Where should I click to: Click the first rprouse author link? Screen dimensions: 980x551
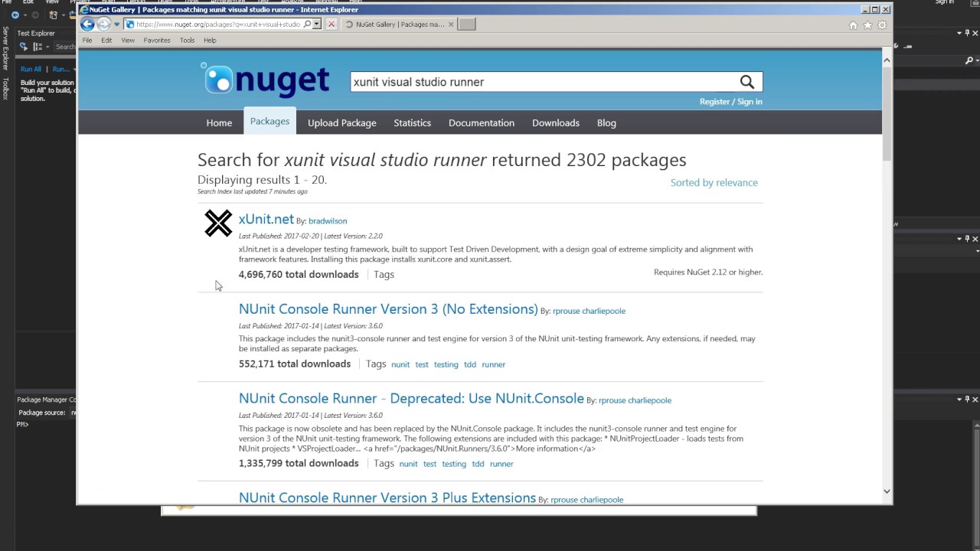pos(566,311)
